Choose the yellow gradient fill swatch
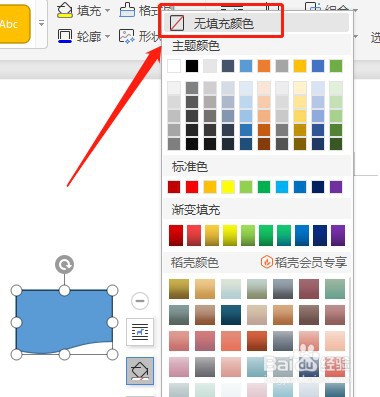The image size is (380, 397). [230, 235]
